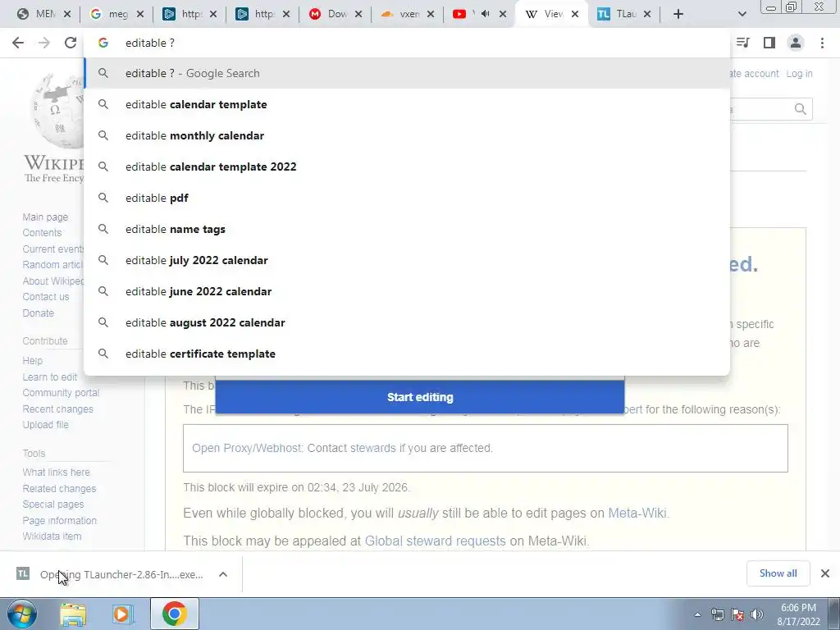This screenshot has height=630, width=840.
Task: Open the Donate link
Action: click(x=38, y=313)
